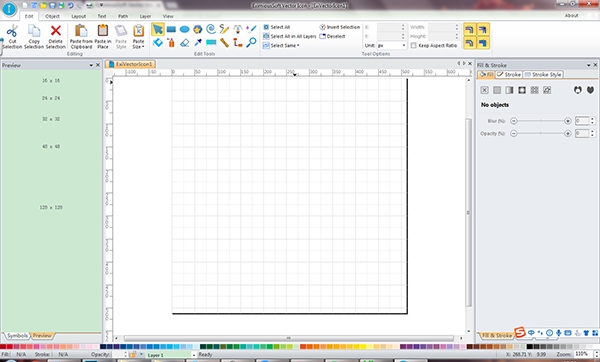600x362 pixels.
Task: Click the About link
Action: (571, 16)
